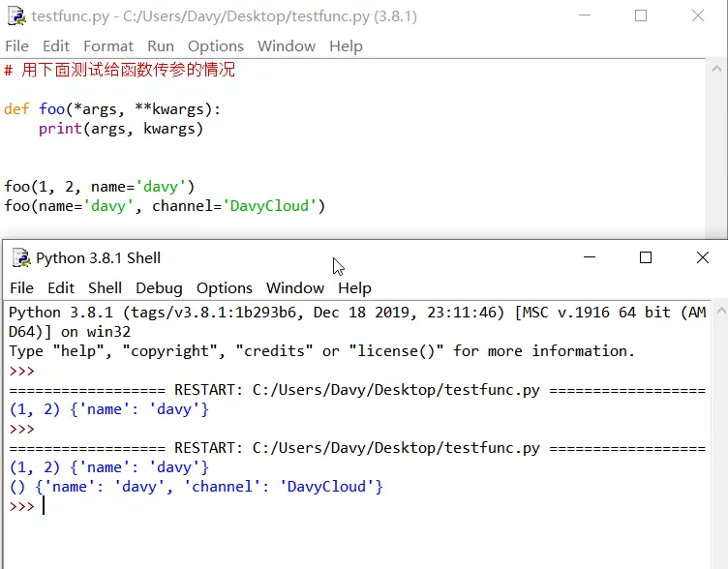Viewport: 728px width, 569px height.
Task: Click the Python version banner line in Shell
Action: coord(357,322)
